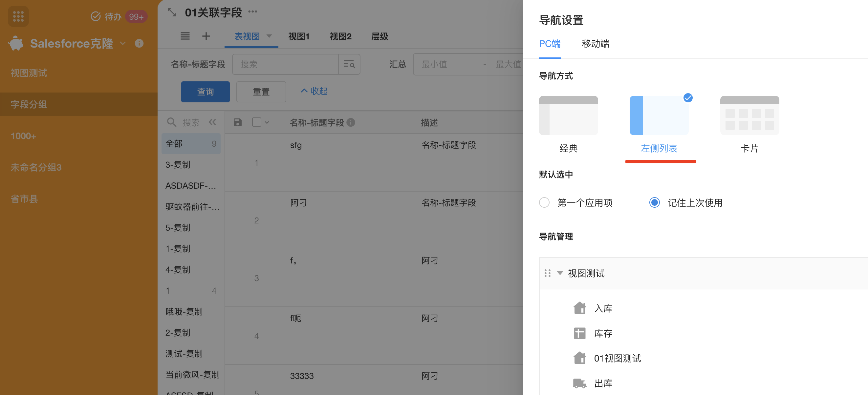The width and height of the screenshot is (868, 395).
Task: Switch to the 移动端 tab
Action: [595, 44]
